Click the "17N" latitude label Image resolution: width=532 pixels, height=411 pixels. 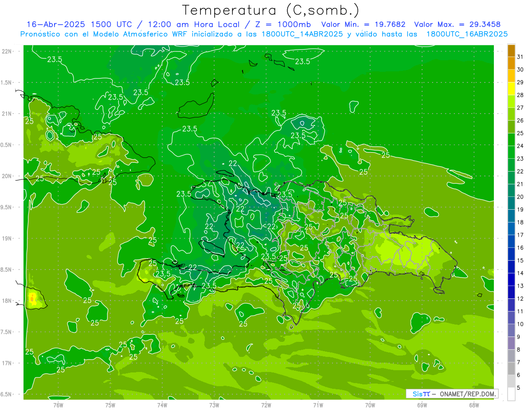7,363
